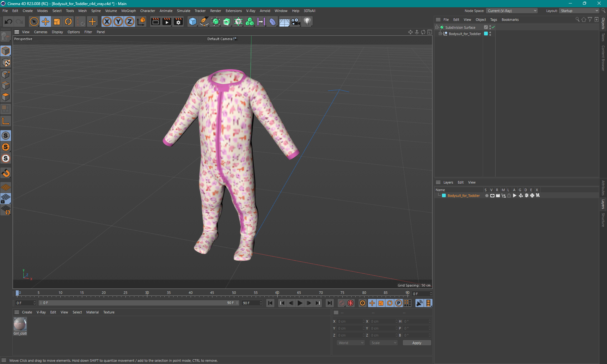
Task: Open the viewport Cameras menu
Action: 40,32
